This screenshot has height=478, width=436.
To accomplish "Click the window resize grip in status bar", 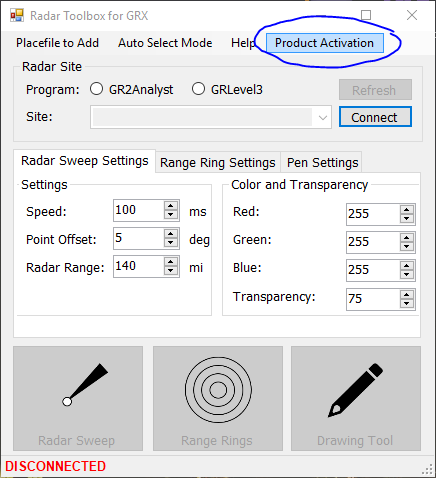I will tap(428, 469).
